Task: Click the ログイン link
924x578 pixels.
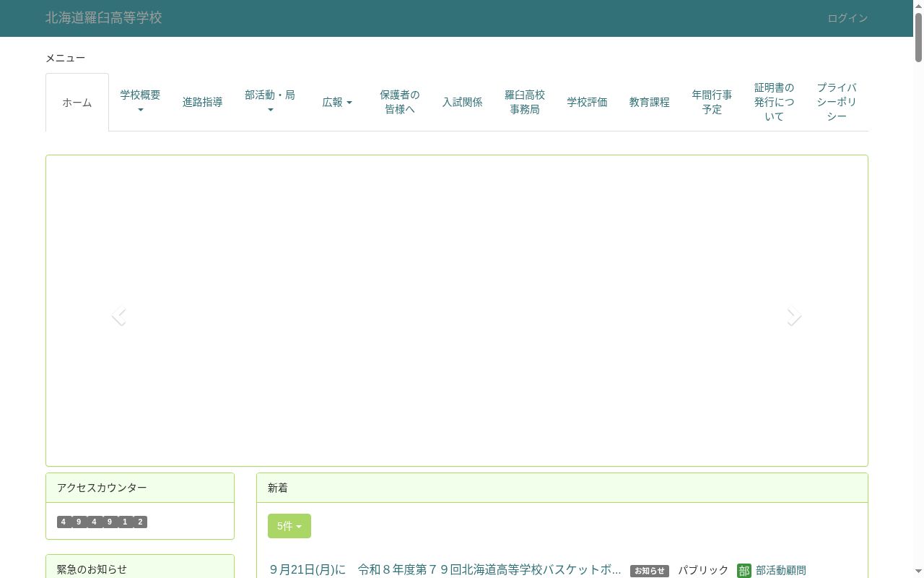Action: coord(847,18)
